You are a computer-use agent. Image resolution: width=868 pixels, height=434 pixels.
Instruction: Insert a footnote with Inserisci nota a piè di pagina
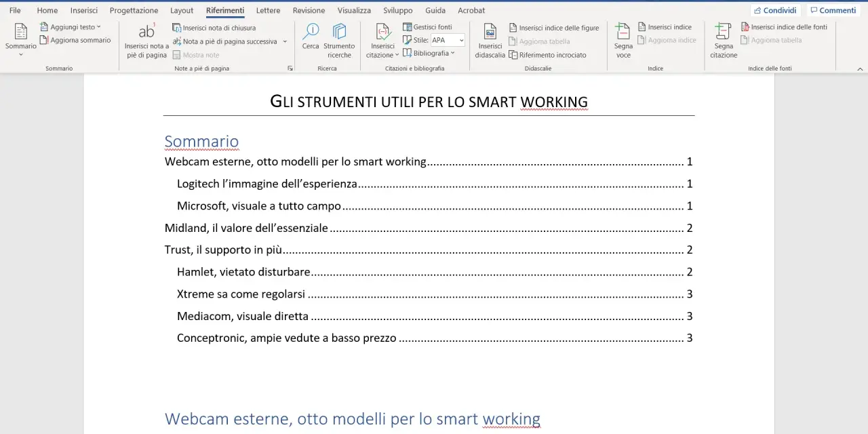(146, 41)
